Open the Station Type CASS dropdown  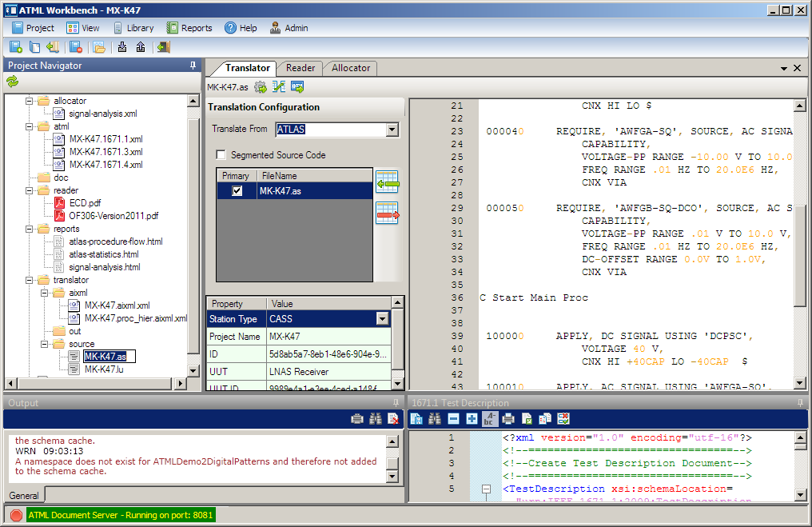(x=382, y=319)
